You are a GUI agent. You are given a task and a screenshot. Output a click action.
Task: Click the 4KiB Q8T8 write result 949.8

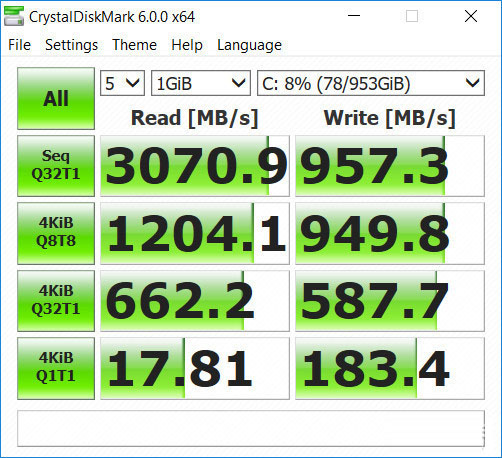[390, 233]
